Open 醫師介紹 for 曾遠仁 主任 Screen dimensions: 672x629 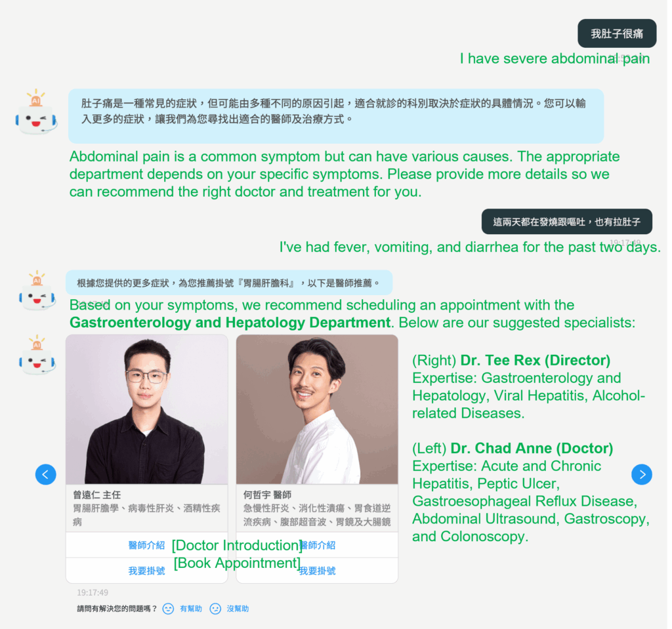coord(146,545)
